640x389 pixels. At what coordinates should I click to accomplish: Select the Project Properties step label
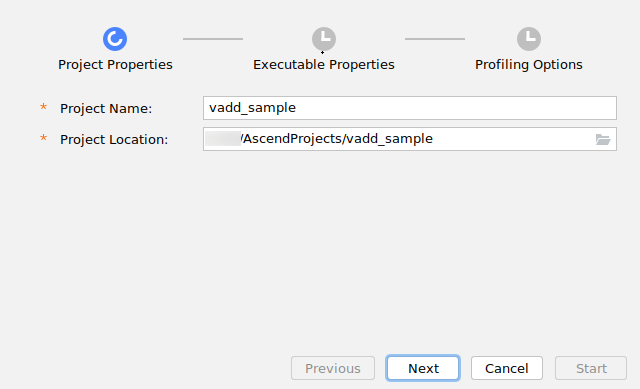(115, 64)
